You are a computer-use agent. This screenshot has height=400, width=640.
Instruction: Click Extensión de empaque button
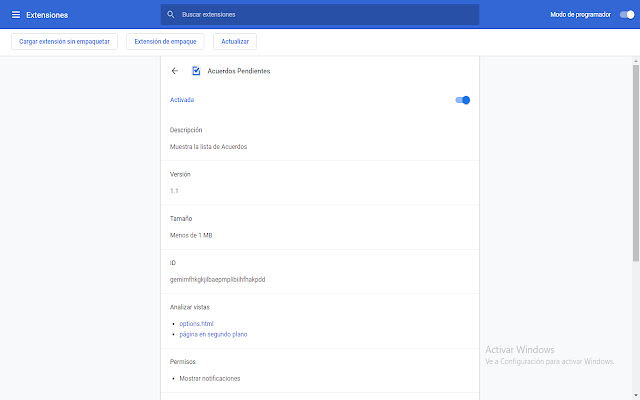[165, 42]
